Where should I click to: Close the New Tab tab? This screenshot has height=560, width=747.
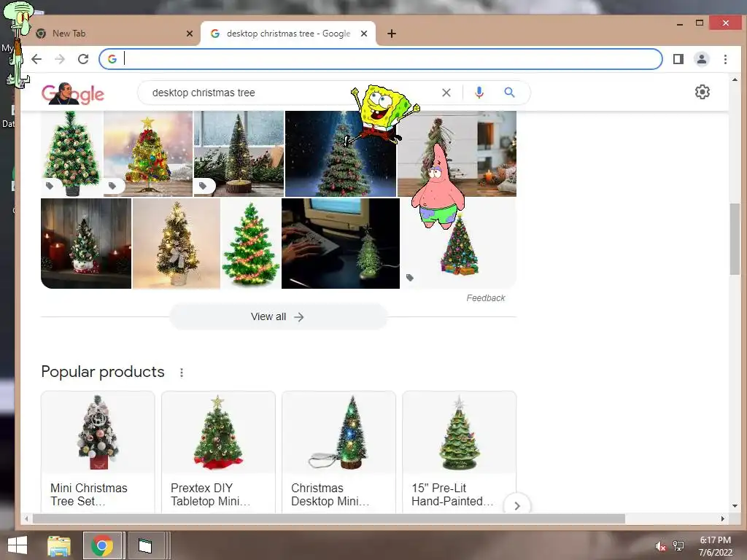point(190,34)
